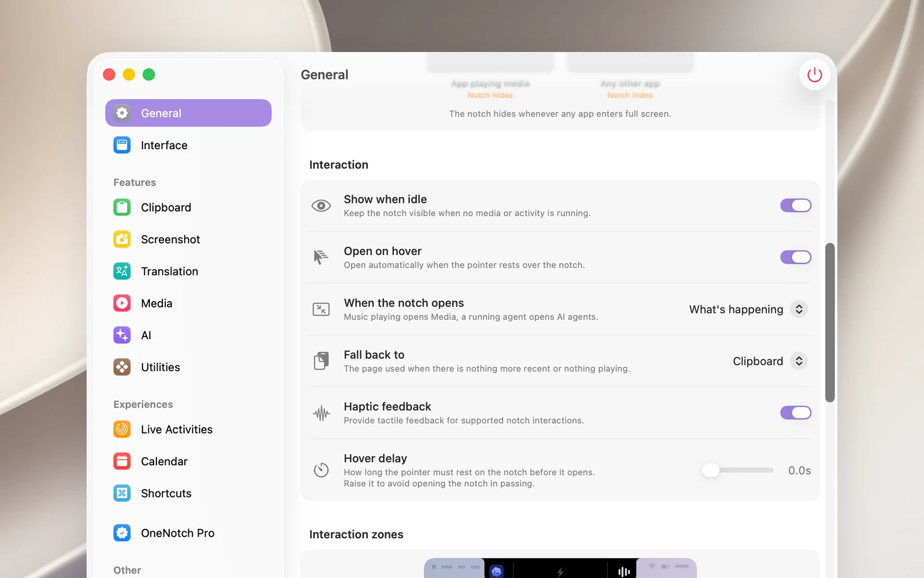The height and width of the screenshot is (578, 924).
Task: Click the notch zones preview image
Action: [x=560, y=568]
